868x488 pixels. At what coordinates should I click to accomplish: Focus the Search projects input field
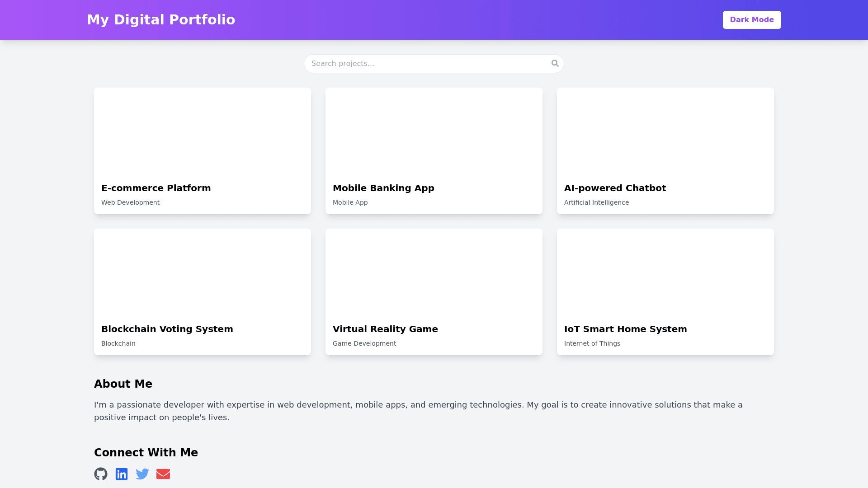[427, 64]
